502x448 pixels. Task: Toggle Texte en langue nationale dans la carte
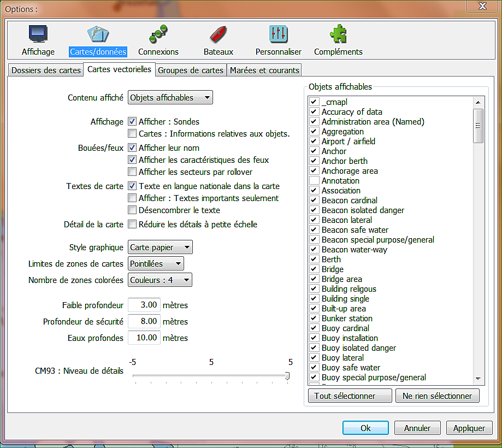coord(132,186)
